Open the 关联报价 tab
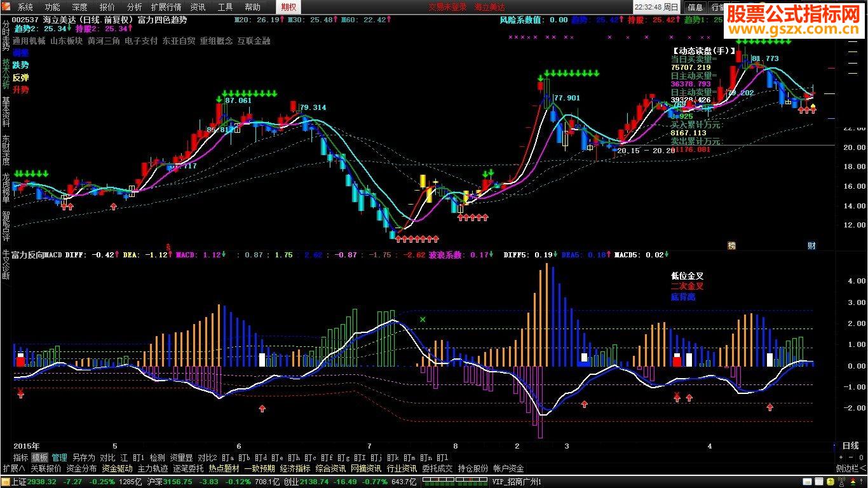 pyautogui.click(x=46, y=468)
